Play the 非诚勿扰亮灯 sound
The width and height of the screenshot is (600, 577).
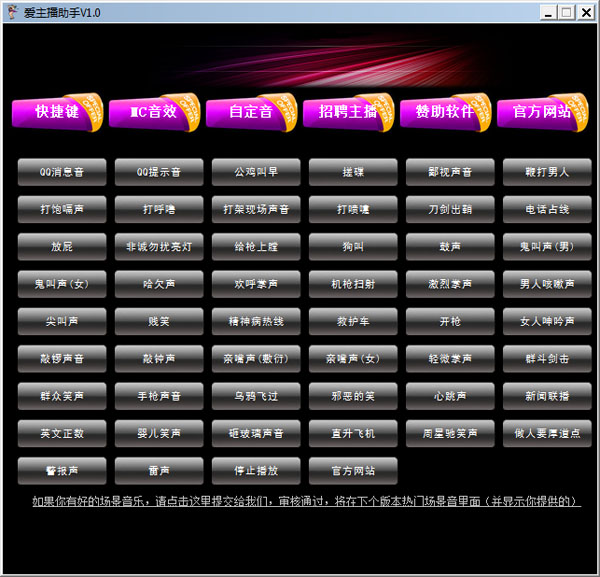(159, 247)
